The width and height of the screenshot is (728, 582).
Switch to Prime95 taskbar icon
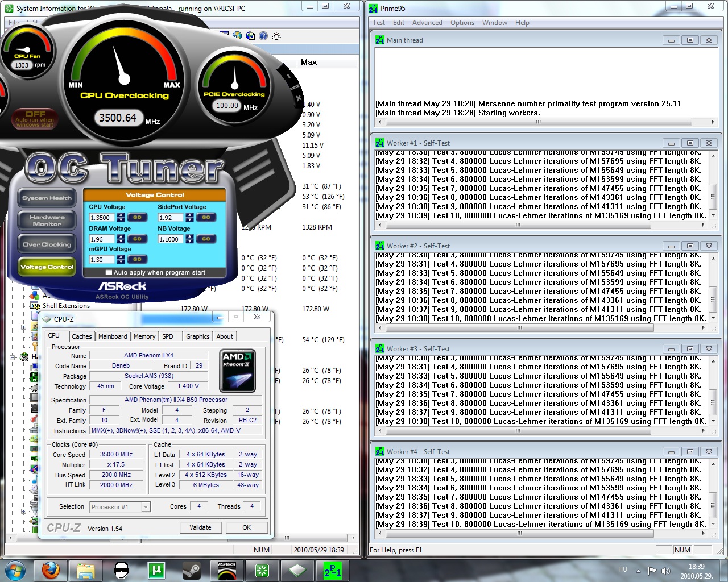(332, 570)
